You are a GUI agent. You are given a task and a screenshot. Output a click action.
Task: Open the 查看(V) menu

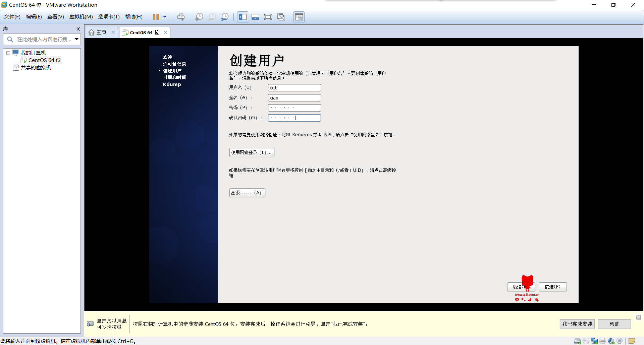point(55,17)
